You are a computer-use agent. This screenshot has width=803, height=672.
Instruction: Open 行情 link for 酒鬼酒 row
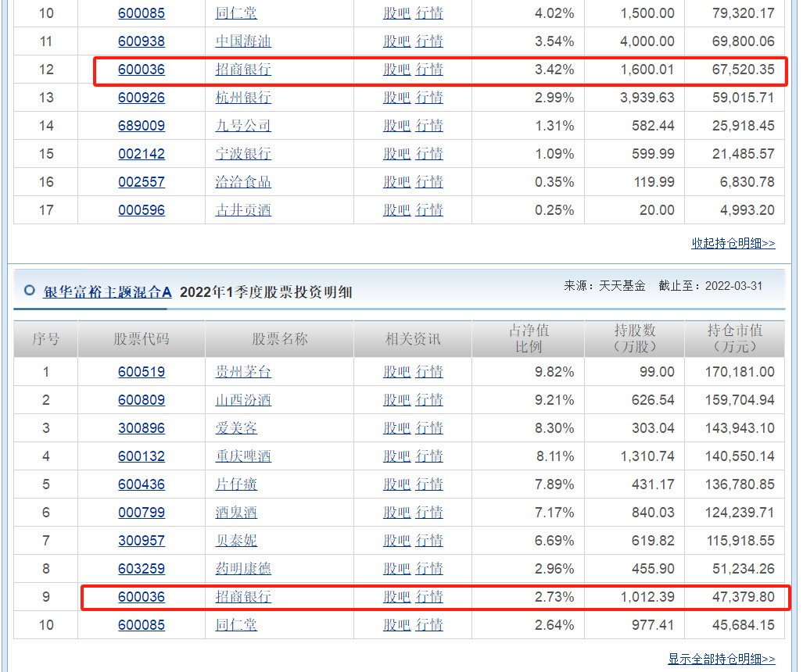click(x=429, y=513)
